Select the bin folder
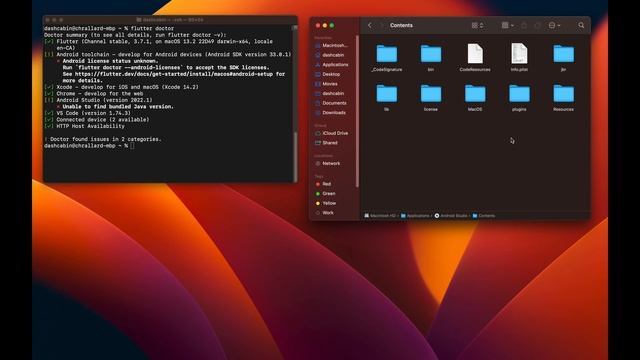 (431, 58)
